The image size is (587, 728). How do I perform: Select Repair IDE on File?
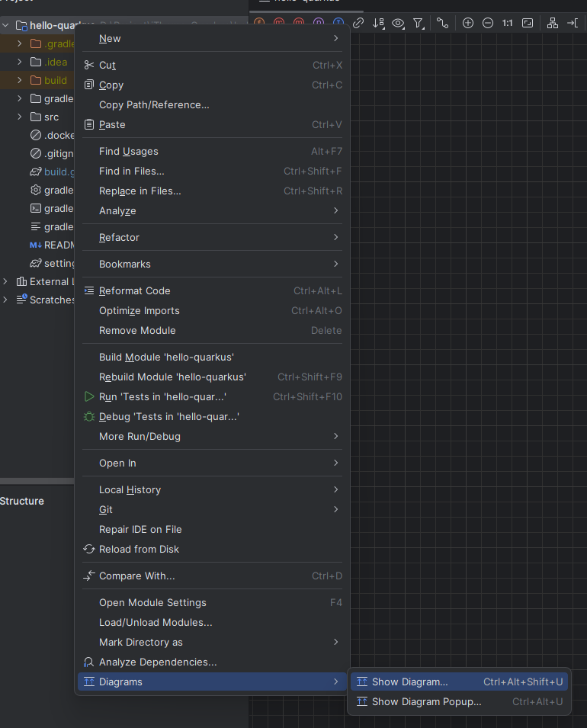(212, 529)
